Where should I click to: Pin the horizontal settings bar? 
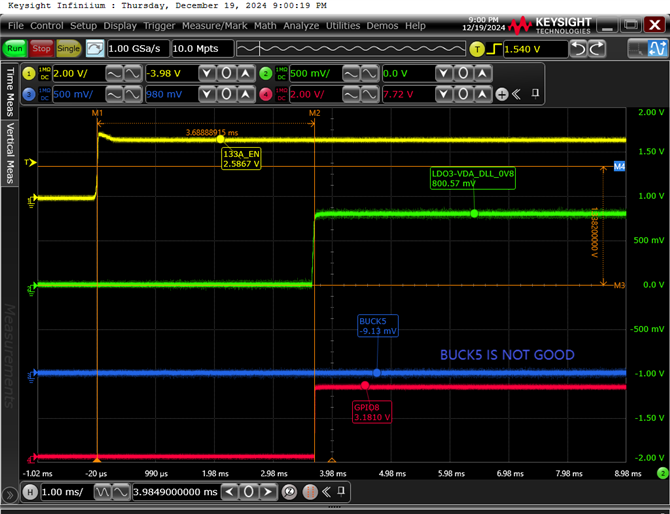341,491
